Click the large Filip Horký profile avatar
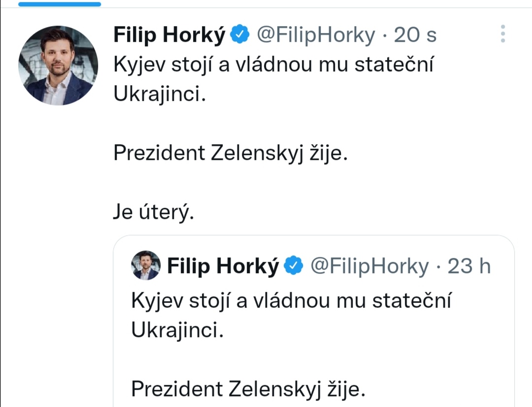Image resolution: width=532 pixels, height=407 pixels. [x=58, y=65]
